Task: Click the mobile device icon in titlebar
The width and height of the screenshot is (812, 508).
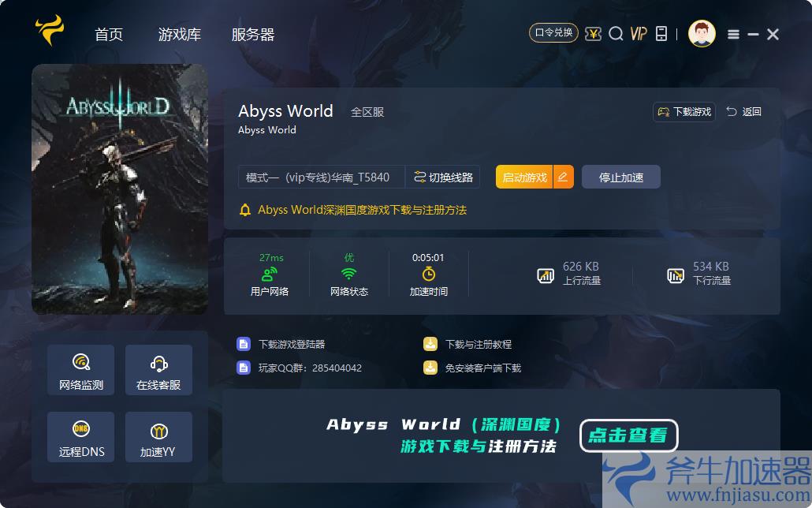Action: [662, 34]
